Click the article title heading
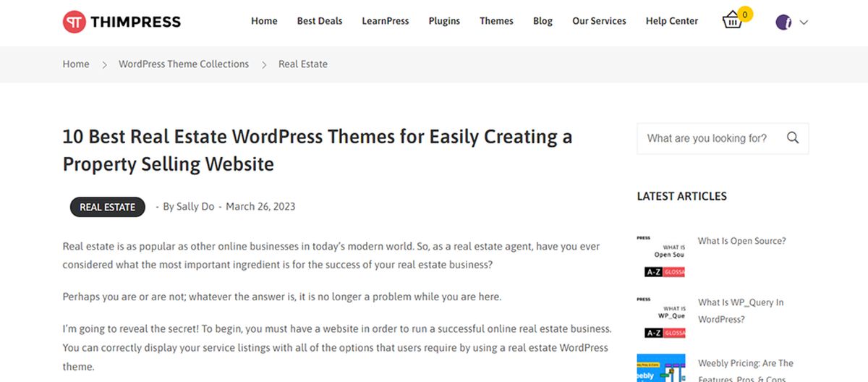The height and width of the screenshot is (382, 868). [x=318, y=150]
